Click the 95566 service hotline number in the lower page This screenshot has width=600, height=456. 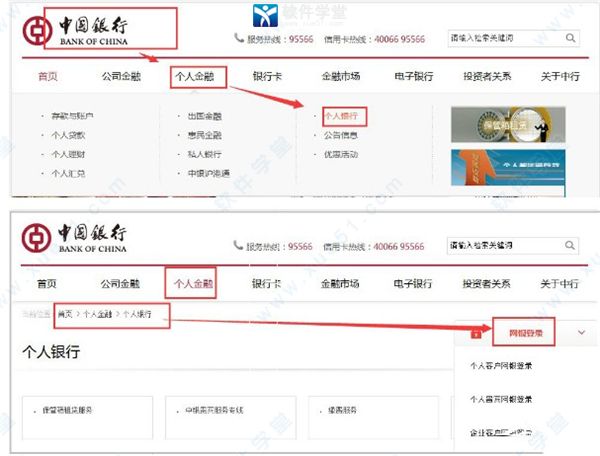(x=300, y=246)
